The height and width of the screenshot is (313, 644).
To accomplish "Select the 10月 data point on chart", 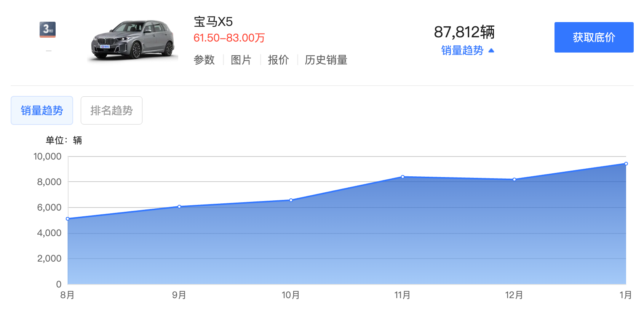I will click(291, 200).
